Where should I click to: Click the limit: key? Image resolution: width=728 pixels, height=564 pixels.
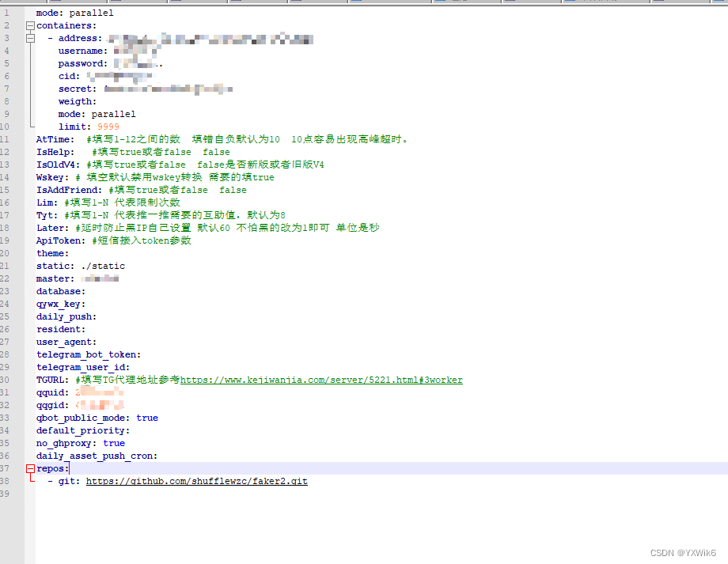(74, 127)
